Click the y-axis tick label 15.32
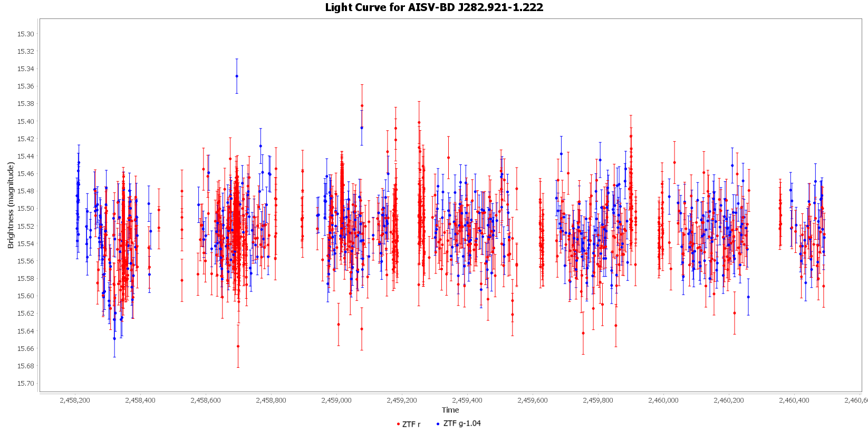Screen dimensions: 868x430 point(25,52)
